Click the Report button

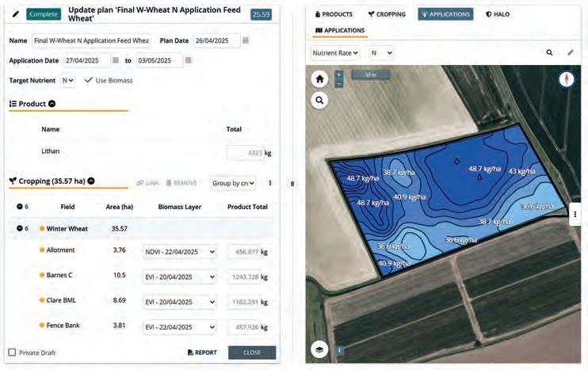(x=202, y=353)
